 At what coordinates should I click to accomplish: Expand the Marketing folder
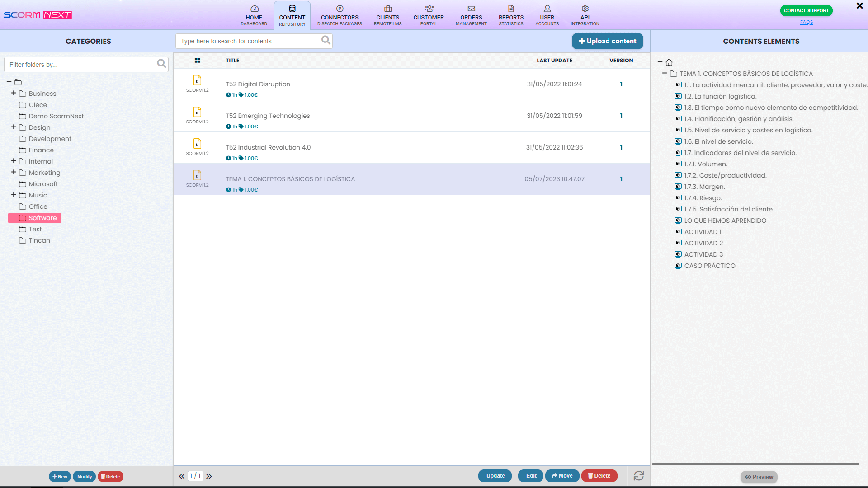coord(13,172)
